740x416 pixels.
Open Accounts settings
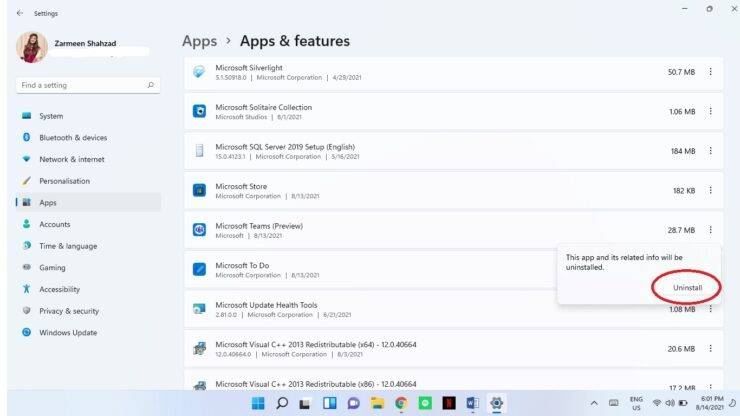point(88,224)
